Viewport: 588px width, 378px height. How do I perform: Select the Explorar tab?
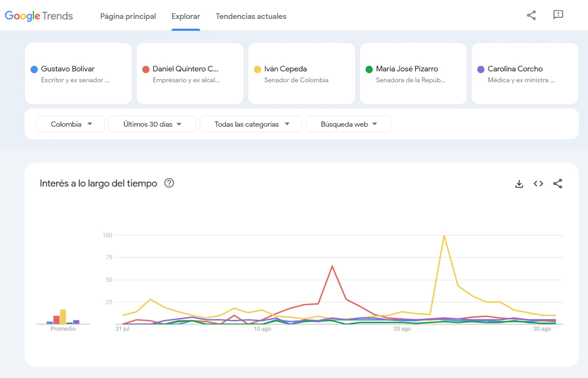[x=186, y=16]
